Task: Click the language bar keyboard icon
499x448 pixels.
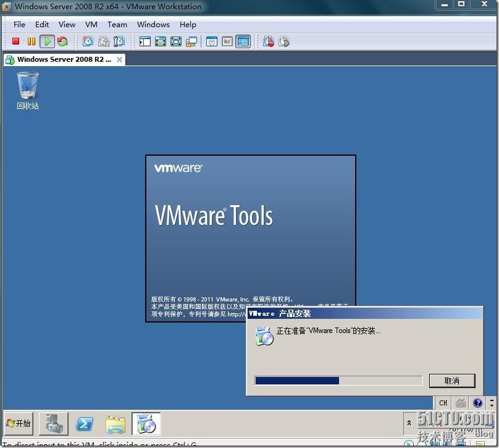Action: pyautogui.click(x=461, y=403)
